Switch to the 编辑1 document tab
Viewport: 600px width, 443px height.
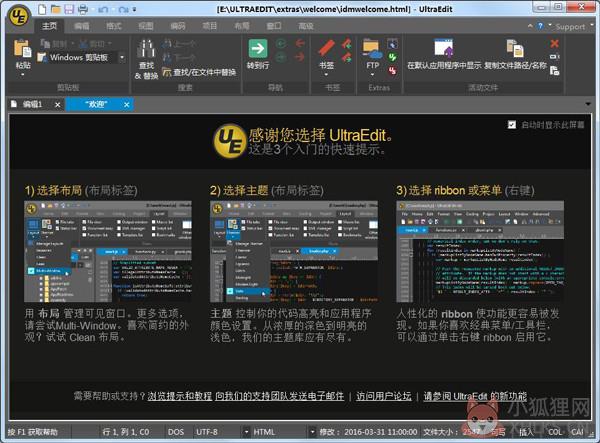click(x=32, y=104)
